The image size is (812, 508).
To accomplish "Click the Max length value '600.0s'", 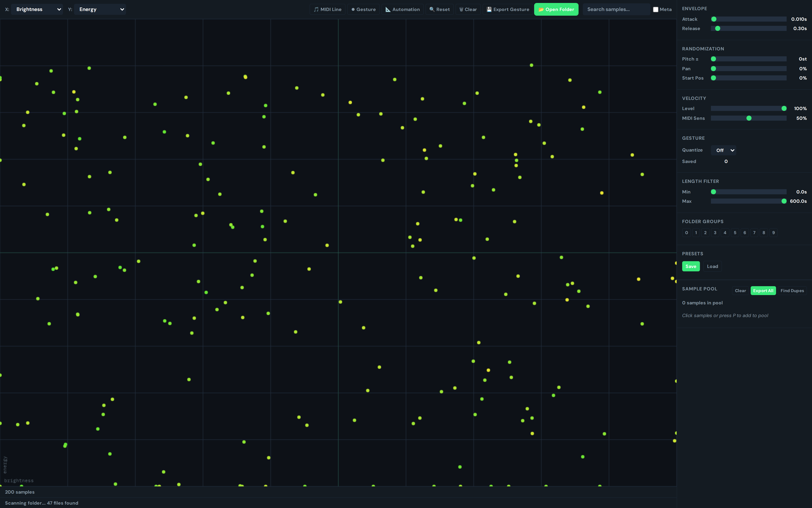I will pyautogui.click(x=798, y=201).
